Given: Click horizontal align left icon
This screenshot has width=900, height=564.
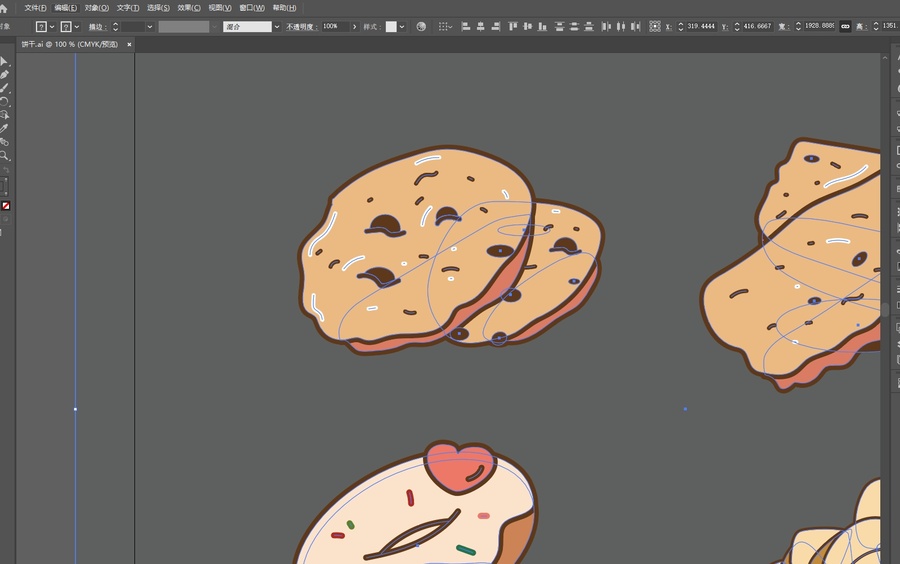Looking at the screenshot, I should coord(465,26).
